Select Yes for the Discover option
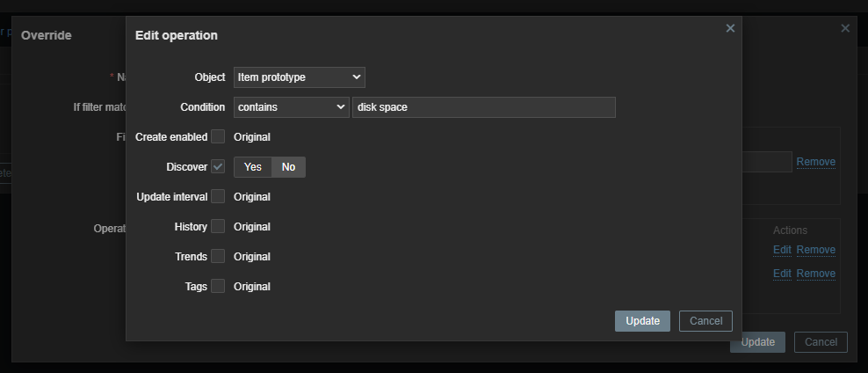The image size is (868, 373). coord(253,167)
